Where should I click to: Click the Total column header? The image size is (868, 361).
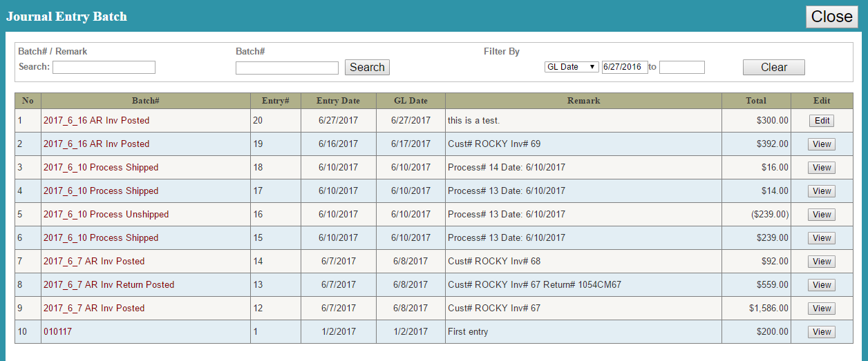tap(756, 101)
